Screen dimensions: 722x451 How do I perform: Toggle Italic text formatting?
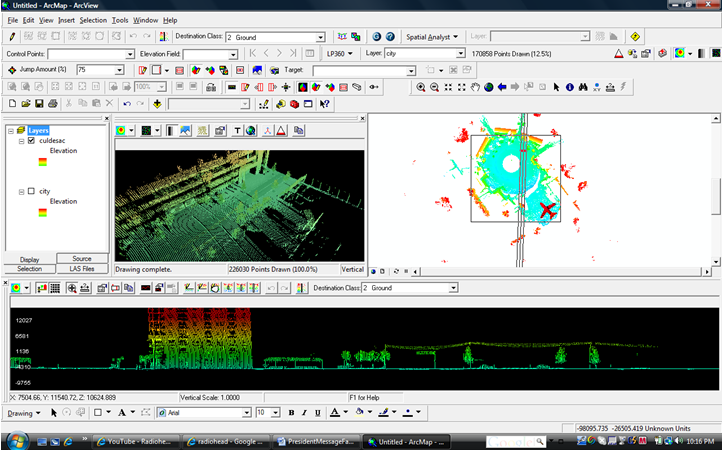click(304, 413)
